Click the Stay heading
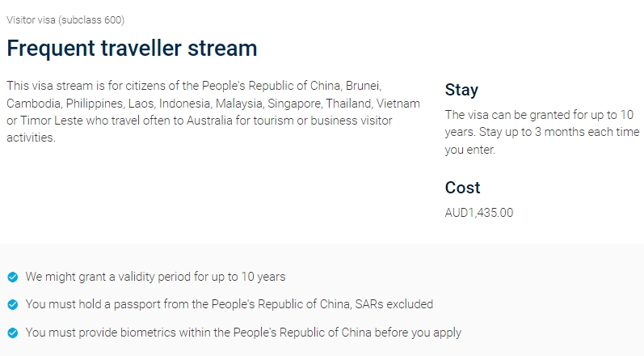Viewport: 644px width, 356px height. 461,90
